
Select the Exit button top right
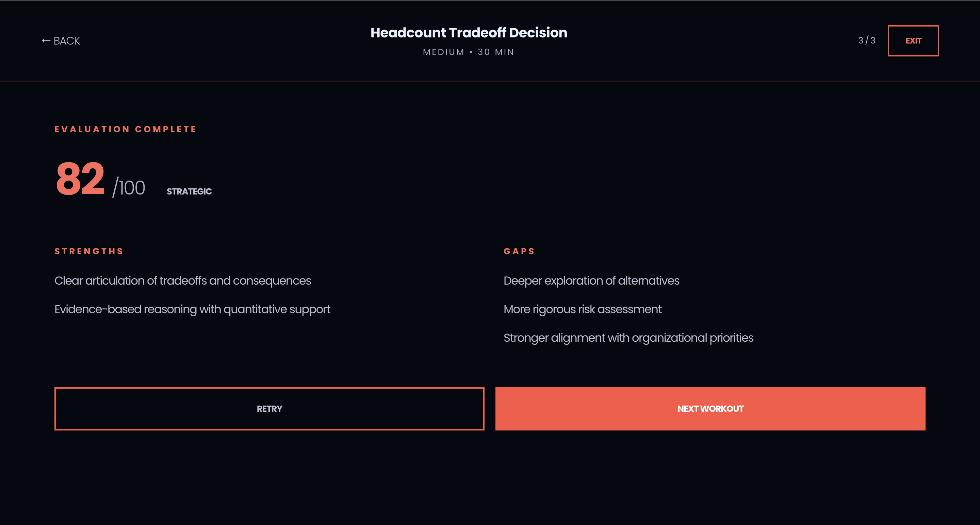coord(913,41)
